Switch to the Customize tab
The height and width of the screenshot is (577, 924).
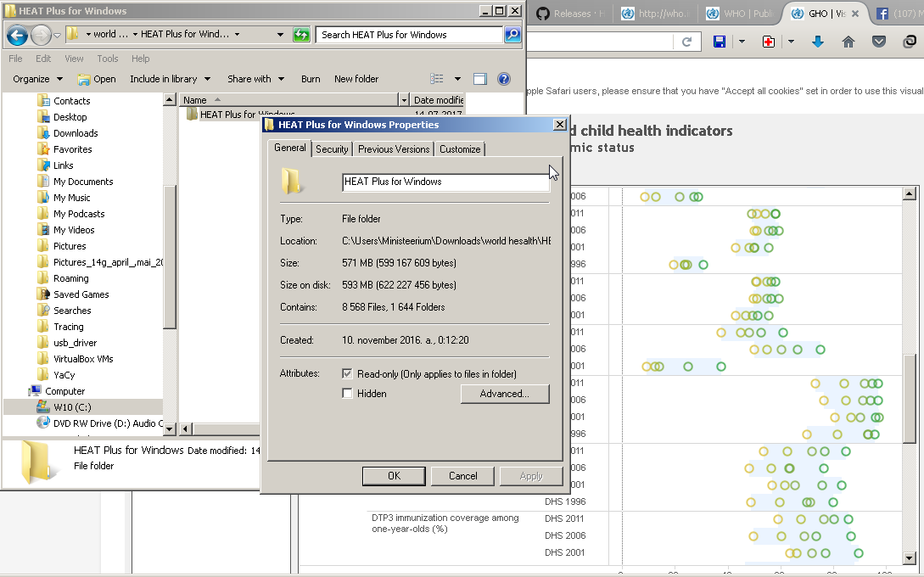point(460,149)
